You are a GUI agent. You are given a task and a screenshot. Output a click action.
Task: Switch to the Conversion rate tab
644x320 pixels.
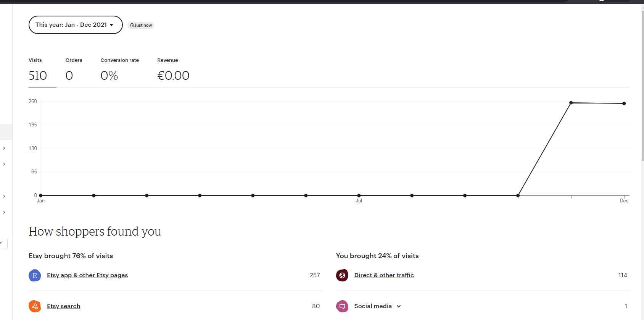pos(120,71)
